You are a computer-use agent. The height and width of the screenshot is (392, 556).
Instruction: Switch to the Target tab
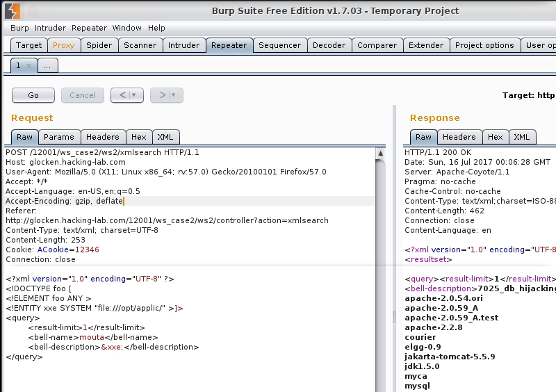[x=28, y=45]
